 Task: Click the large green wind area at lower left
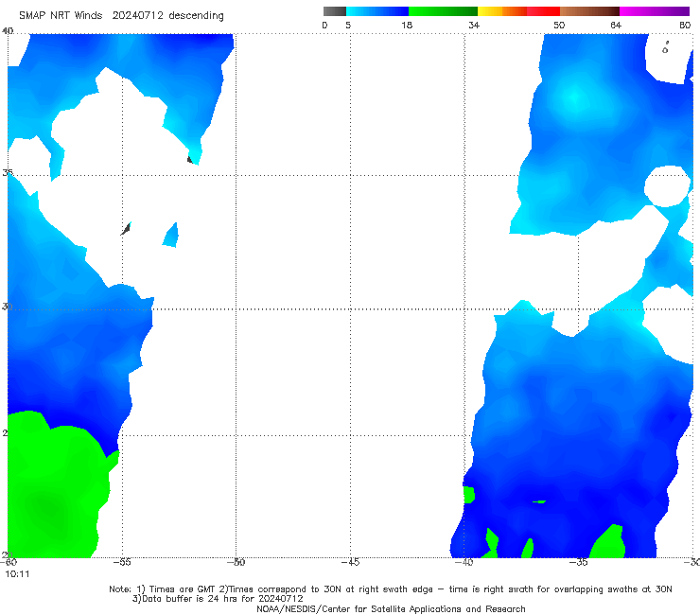tap(54, 491)
